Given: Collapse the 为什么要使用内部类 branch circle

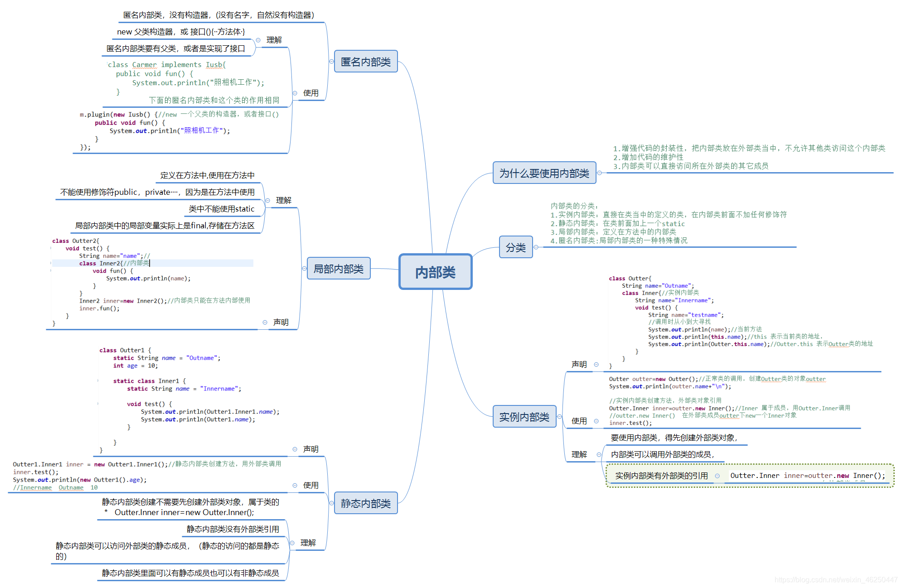Looking at the screenshot, I should pos(599,173).
